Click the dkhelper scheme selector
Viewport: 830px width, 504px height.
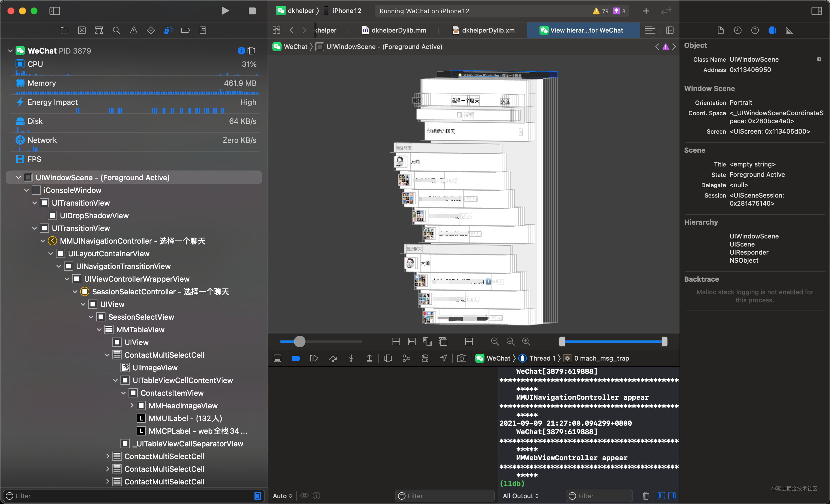(296, 11)
